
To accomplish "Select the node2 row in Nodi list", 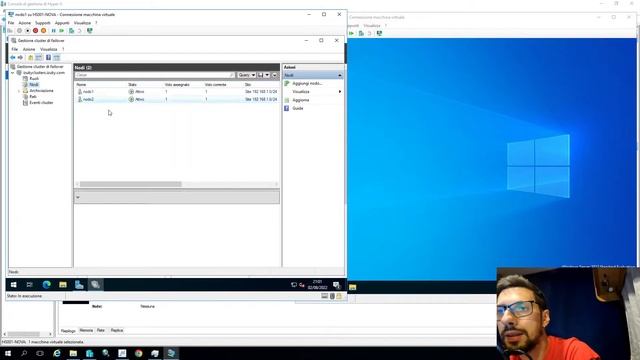I will click(x=177, y=99).
